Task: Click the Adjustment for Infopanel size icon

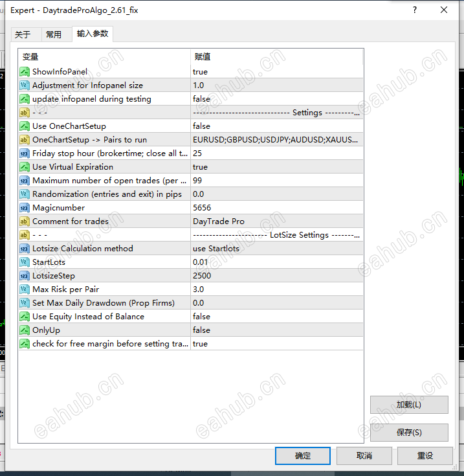Action: pos(25,85)
